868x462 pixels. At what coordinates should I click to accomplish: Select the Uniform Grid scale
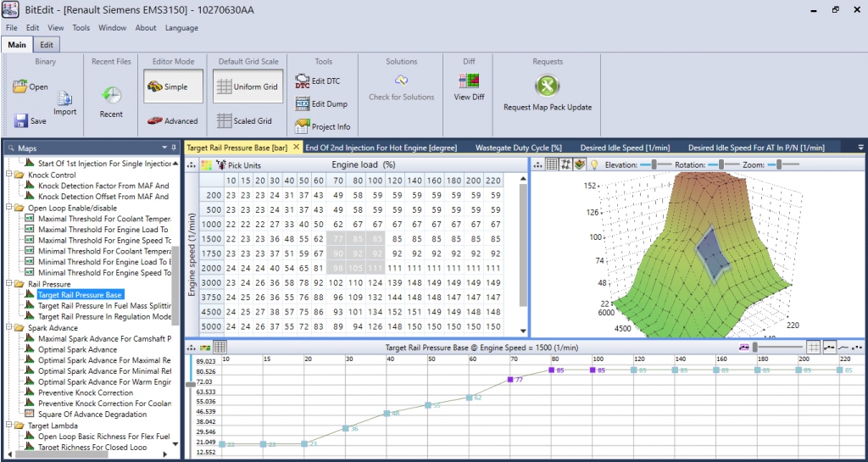pos(248,86)
